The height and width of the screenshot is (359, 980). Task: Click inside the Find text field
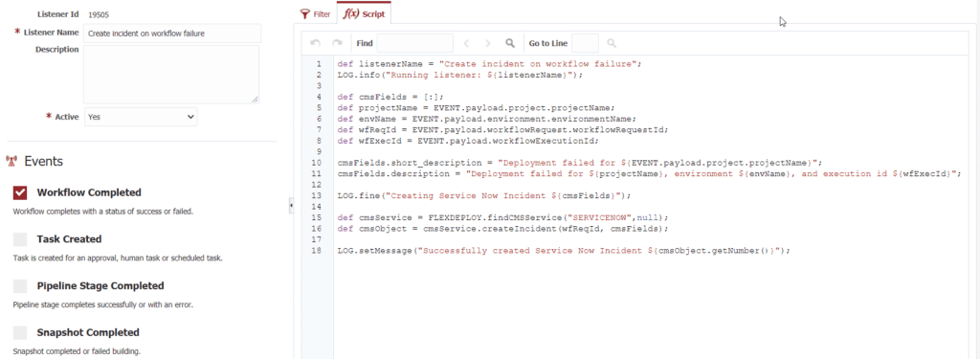[415, 43]
